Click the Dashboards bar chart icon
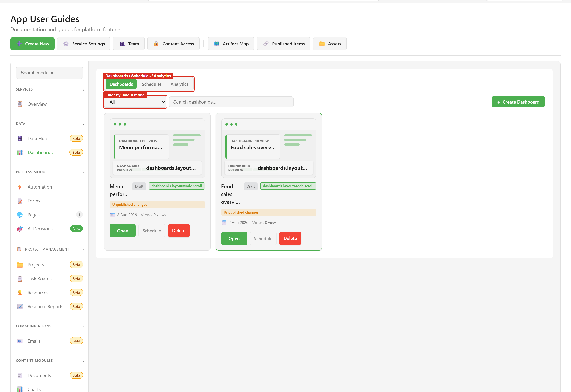This screenshot has width=571, height=392. (20, 153)
